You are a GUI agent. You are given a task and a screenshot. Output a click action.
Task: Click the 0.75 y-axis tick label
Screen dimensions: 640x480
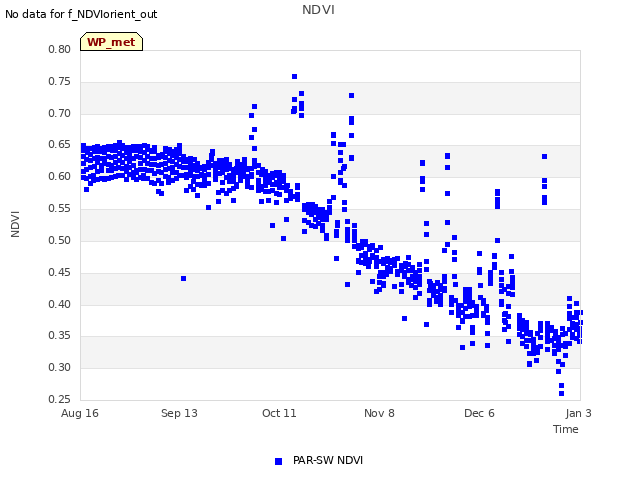pyautogui.click(x=60, y=81)
